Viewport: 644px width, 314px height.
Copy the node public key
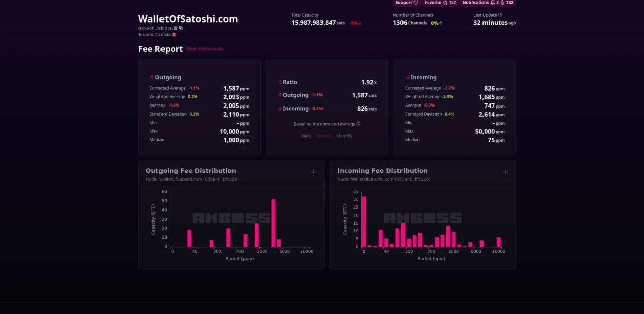(181, 29)
